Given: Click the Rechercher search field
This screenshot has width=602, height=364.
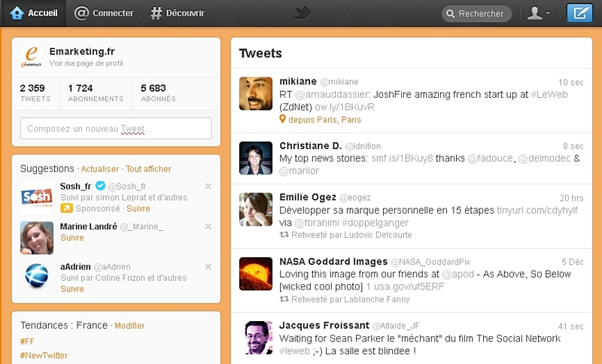Looking at the screenshot, I should coord(476,14).
